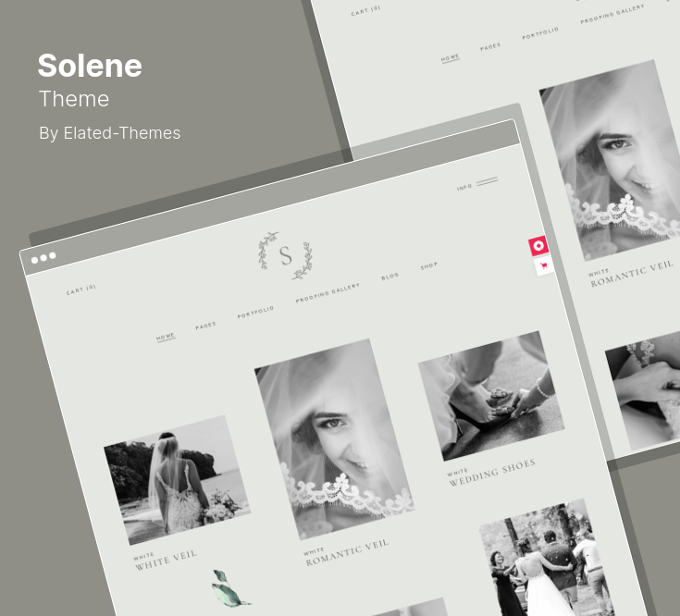Click the By Elated-Themes text
Screen dimensions: 680x616
(110, 133)
